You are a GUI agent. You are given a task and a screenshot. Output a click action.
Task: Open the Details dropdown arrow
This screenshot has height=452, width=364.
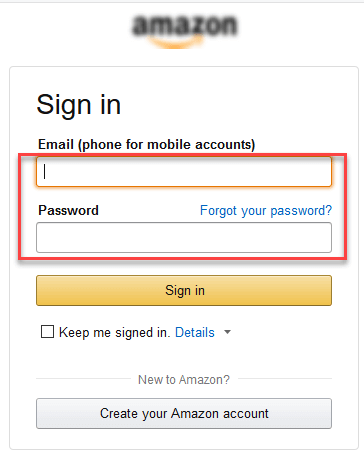point(227,332)
